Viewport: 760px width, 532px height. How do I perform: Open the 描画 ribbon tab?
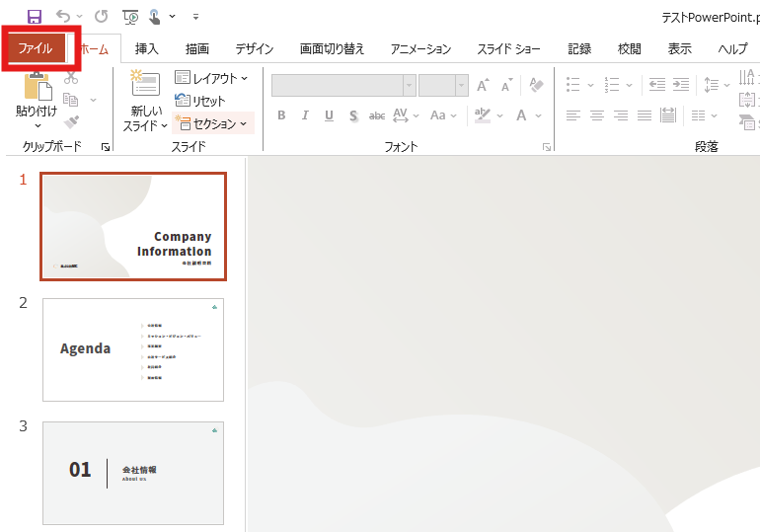196,49
